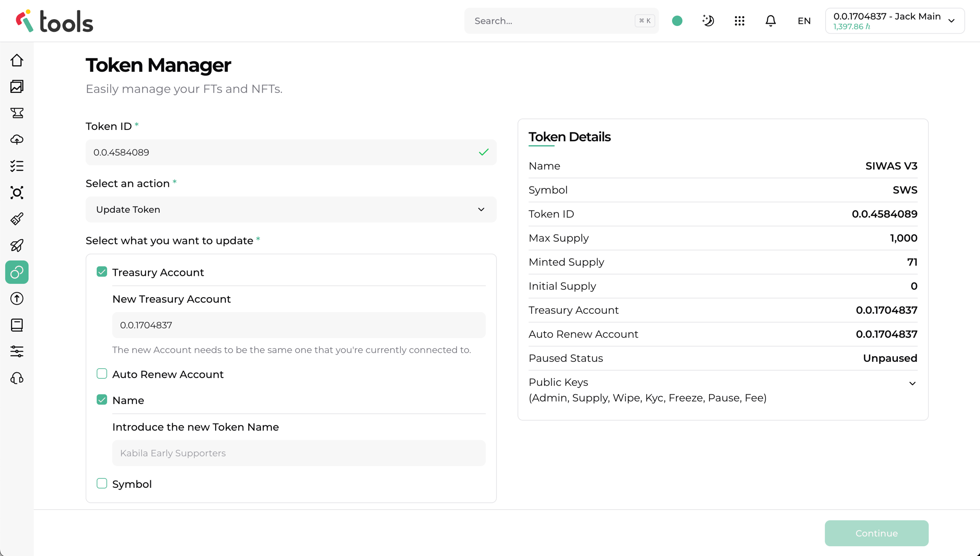
Task: Open the apps grid icon
Action: point(739,21)
